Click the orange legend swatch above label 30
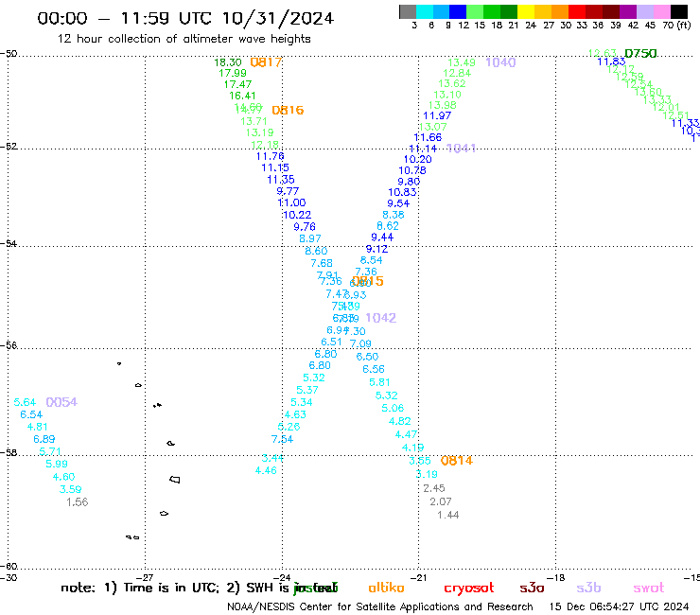The width and height of the screenshot is (700, 615). coord(560,11)
